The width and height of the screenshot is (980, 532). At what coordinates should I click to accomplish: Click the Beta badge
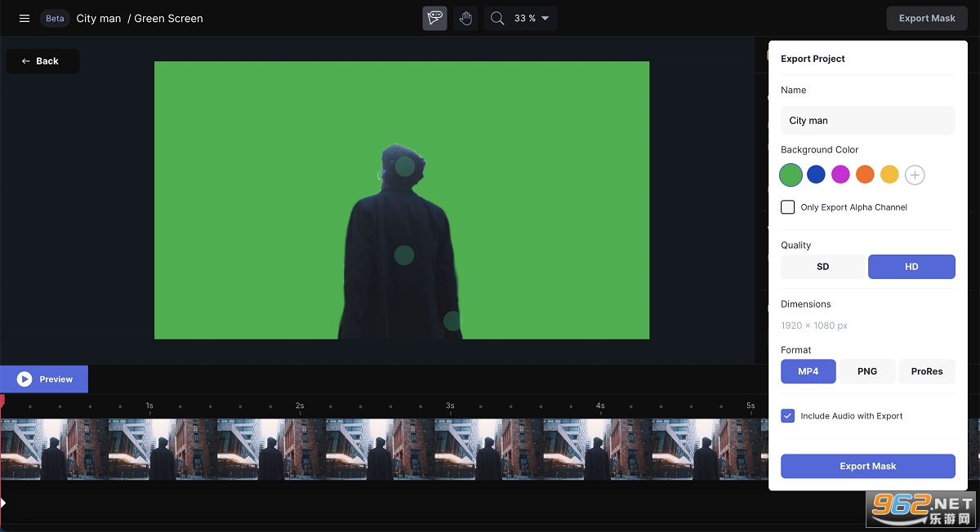click(55, 18)
